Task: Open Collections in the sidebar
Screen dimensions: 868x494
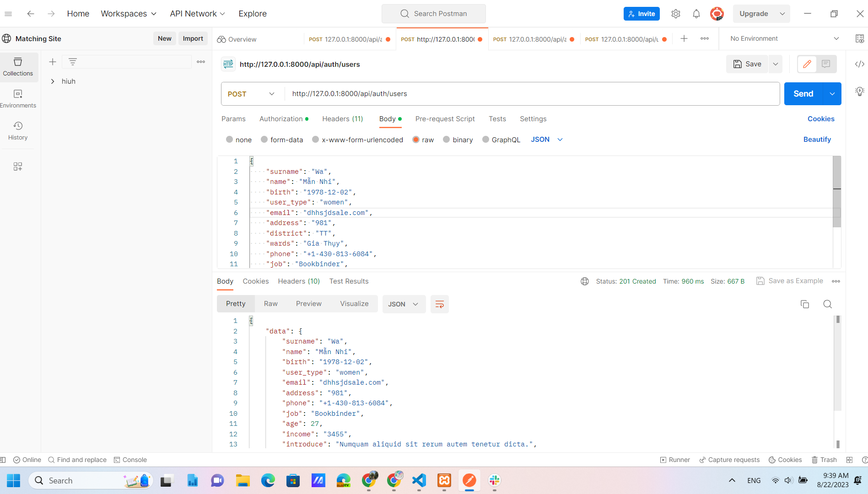Action: coord(18,67)
